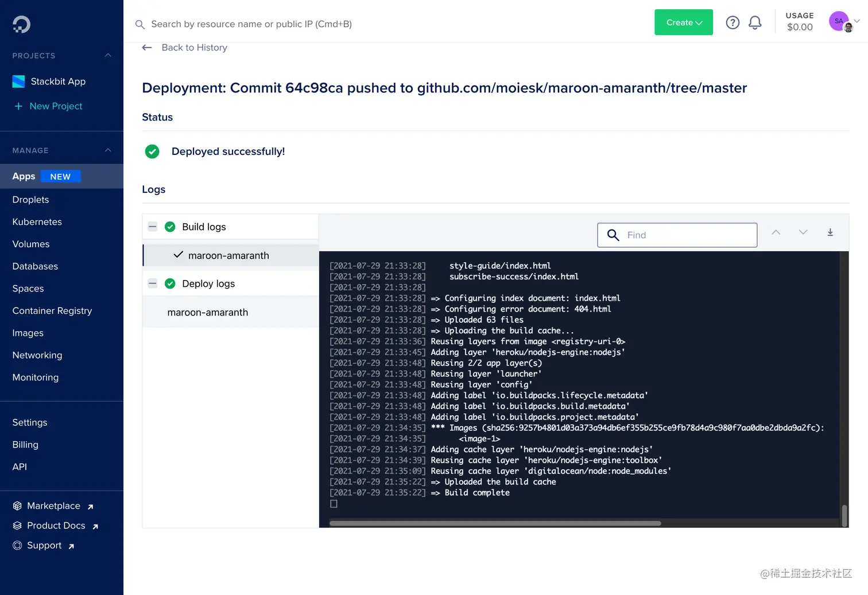Open the account avatar menu
This screenshot has width=868, height=595.
pyautogui.click(x=839, y=21)
